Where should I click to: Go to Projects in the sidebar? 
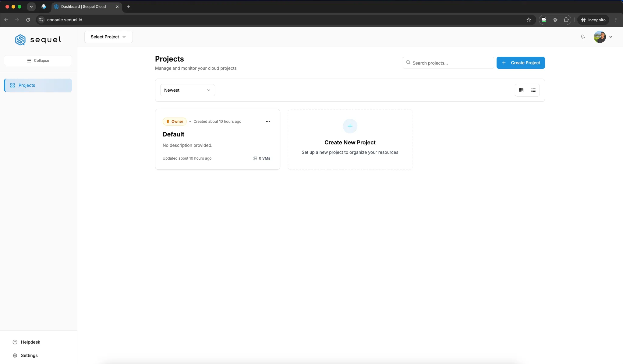[x=38, y=85]
